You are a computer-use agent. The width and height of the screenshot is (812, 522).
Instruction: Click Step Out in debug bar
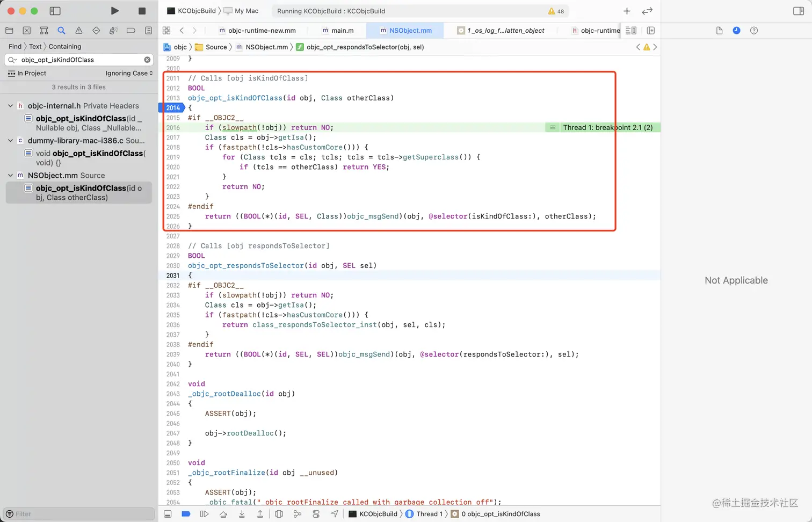[260, 514]
